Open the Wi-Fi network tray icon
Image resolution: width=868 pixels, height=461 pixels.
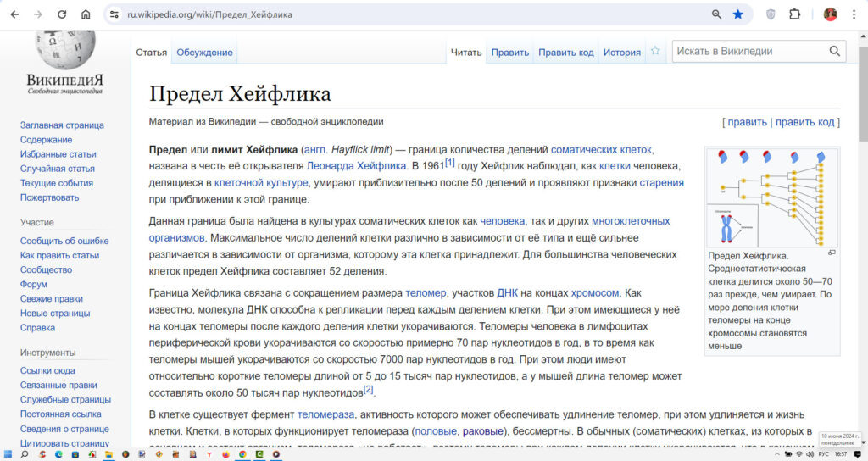click(798, 454)
